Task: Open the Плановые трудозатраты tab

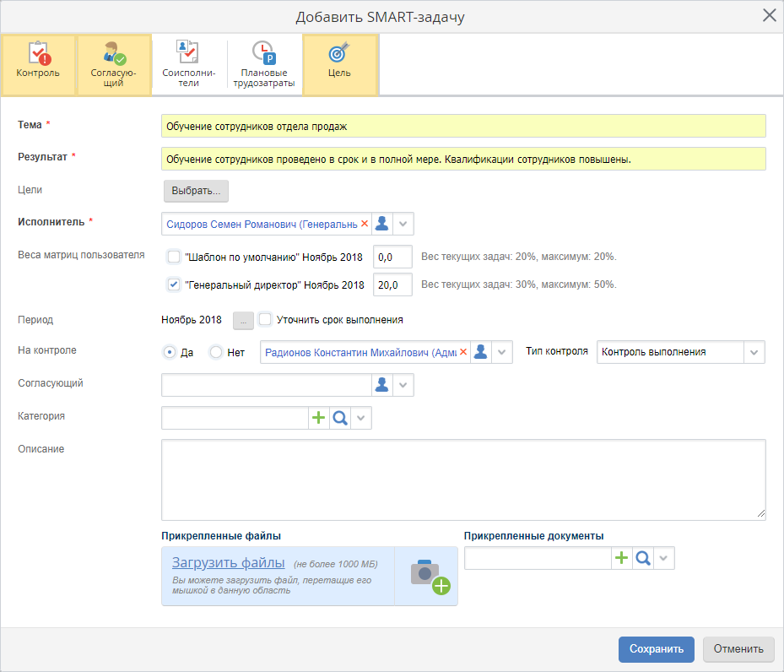Action: (x=264, y=65)
